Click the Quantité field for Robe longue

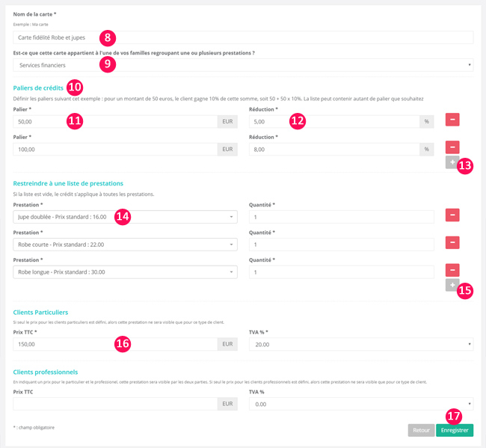[341, 271]
